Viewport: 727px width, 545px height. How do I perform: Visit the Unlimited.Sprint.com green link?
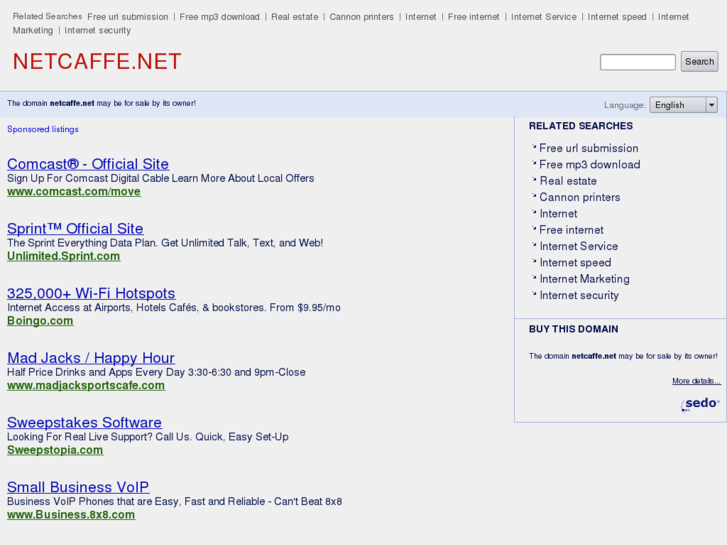pyautogui.click(x=64, y=256)
